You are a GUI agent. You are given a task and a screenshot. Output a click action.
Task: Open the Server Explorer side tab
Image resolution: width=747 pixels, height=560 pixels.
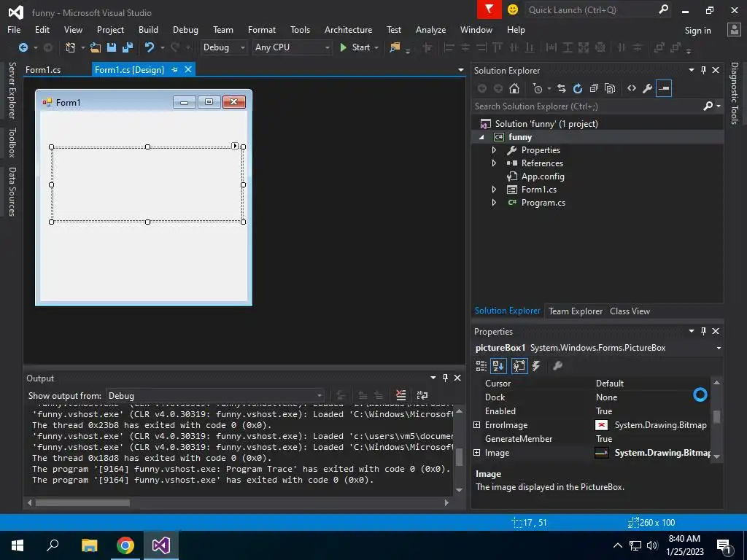point(12,90)
